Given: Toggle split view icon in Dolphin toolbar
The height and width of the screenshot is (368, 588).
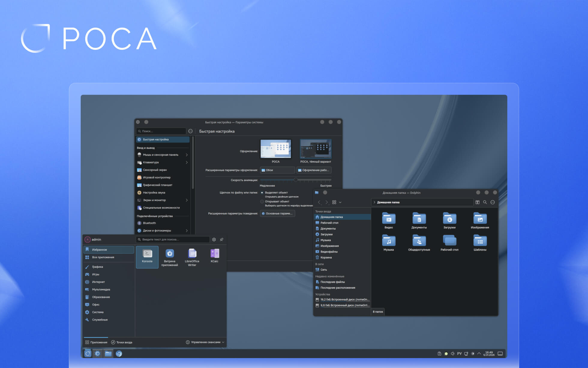Looking at the screenshot, I should (x=477, y=202).
